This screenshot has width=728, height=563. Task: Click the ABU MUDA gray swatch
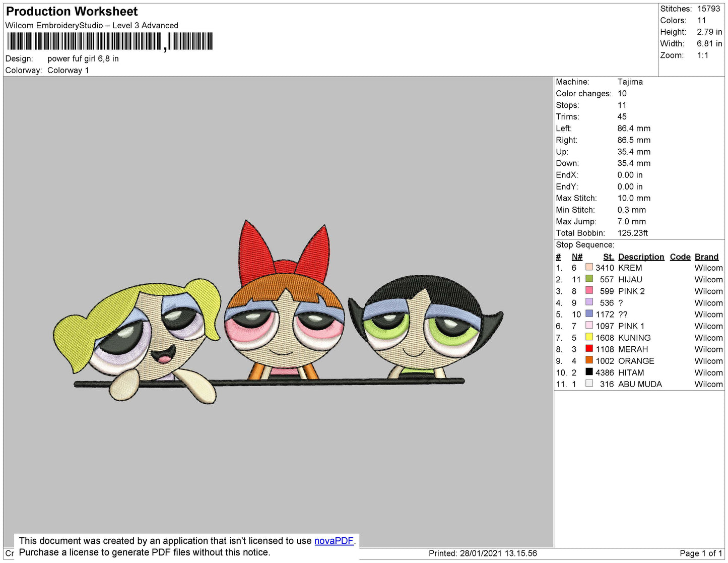[589, 383]
